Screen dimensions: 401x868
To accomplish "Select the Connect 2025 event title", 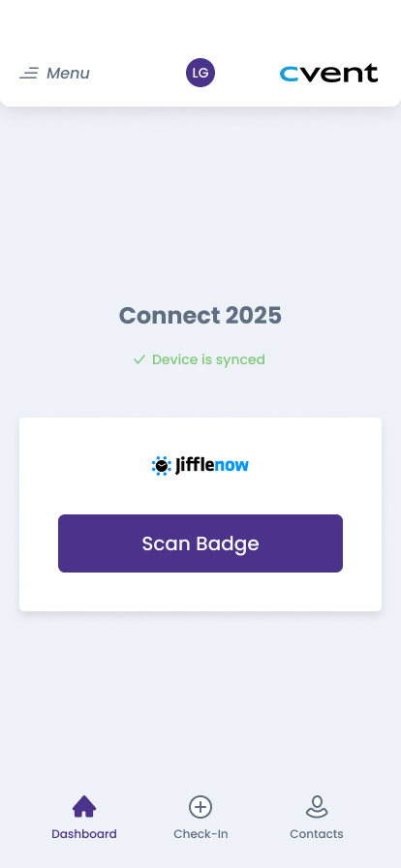I will pos(200,316).
